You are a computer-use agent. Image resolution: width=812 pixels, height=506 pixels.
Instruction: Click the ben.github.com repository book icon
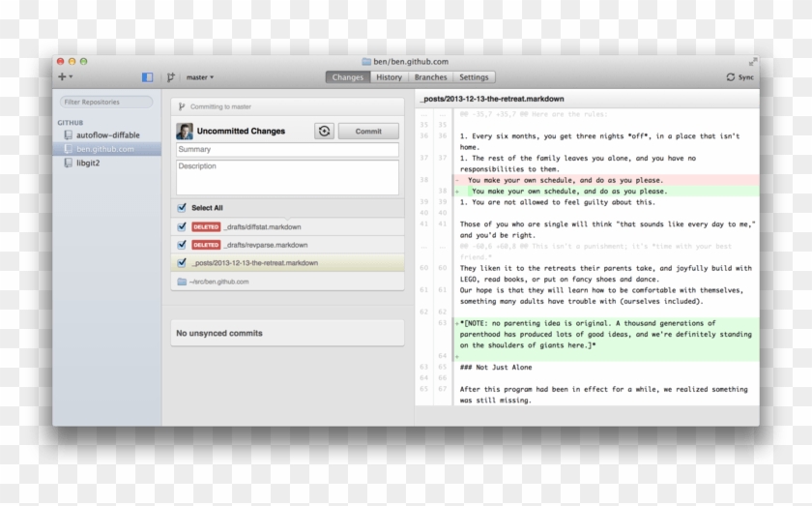(68, 149)
